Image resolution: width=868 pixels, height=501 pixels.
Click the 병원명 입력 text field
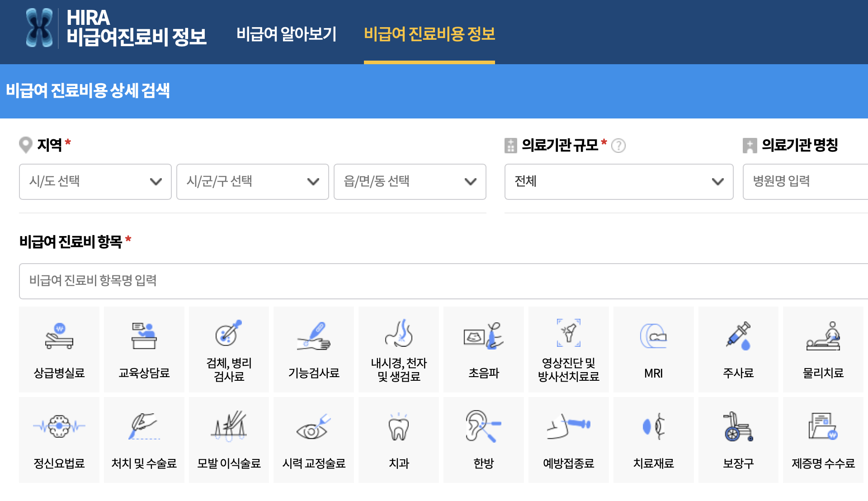point(805,182)
